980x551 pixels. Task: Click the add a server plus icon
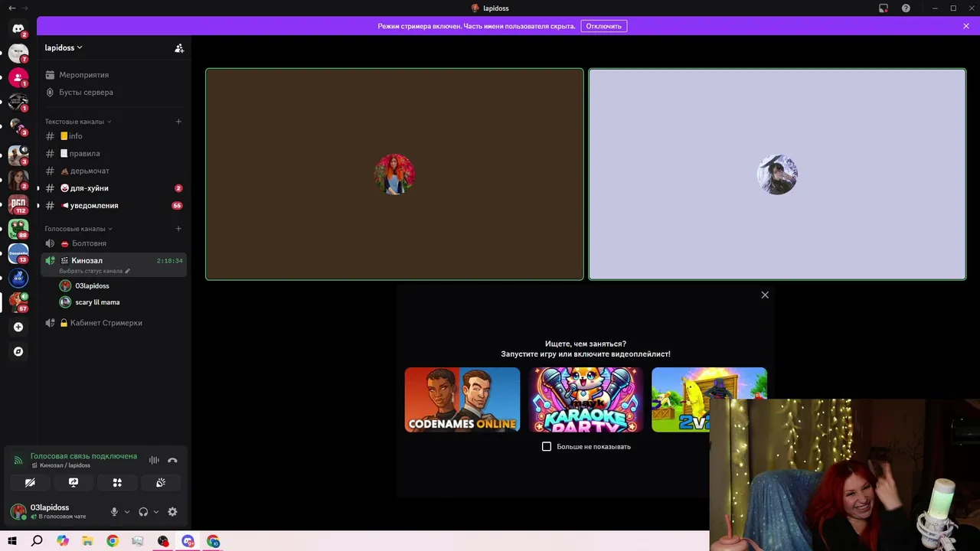pos(18,327)
